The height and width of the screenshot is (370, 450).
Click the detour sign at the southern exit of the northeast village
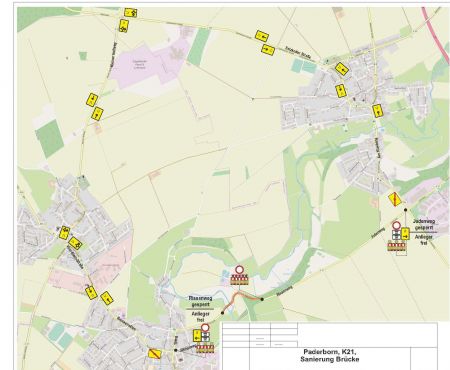point(377,111)
